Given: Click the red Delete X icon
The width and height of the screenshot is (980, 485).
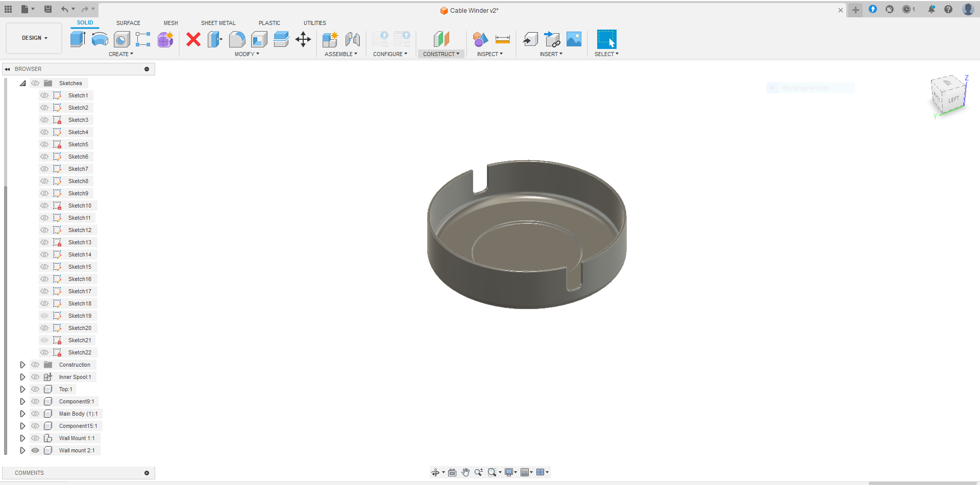Looking at the screenshot, I should tap(193, 39).
